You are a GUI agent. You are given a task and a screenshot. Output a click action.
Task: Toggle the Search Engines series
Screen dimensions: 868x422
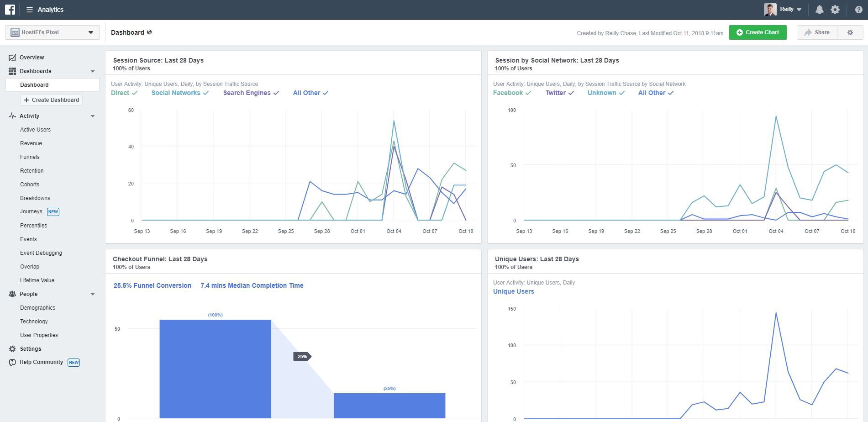coord(251,93)
